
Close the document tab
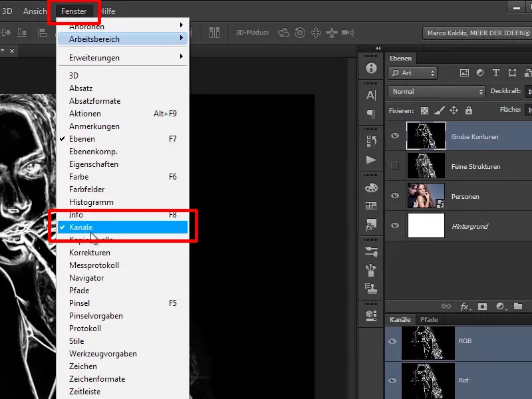[x=12, y=51]
